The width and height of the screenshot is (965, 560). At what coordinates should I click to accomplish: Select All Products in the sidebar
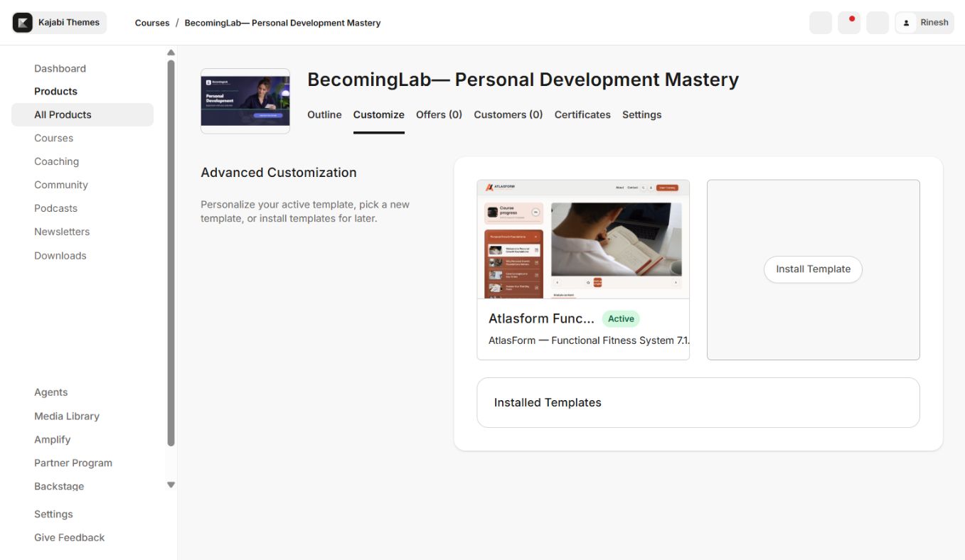click(x=82, y=114)
